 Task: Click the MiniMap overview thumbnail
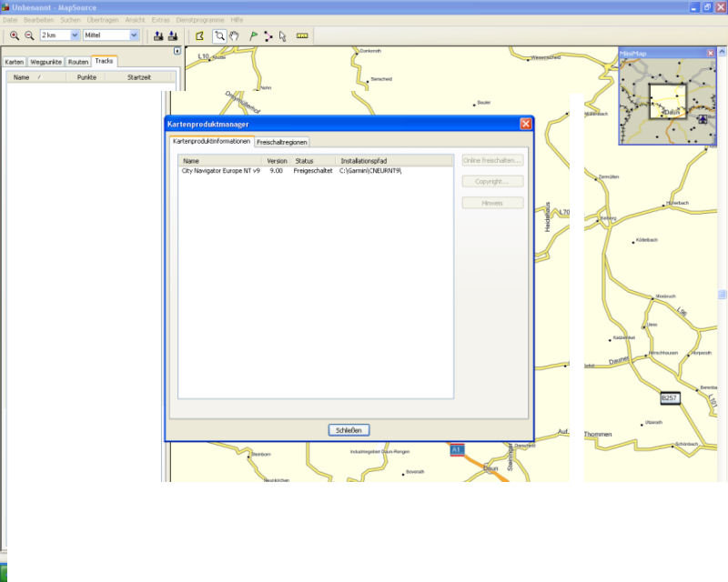[668, 101]
